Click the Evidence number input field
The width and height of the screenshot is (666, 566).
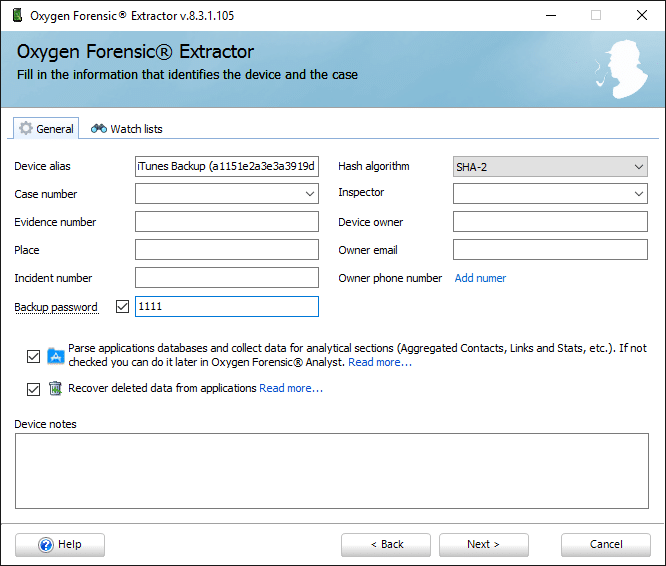[227, 222]
